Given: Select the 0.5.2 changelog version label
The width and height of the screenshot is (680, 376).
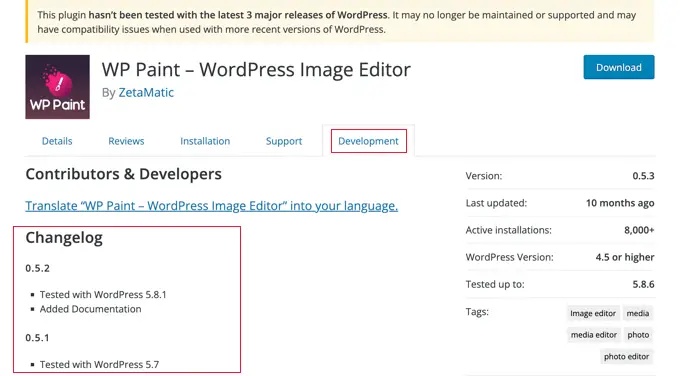Looking at the screenshot, I should (x=37, y=268).
